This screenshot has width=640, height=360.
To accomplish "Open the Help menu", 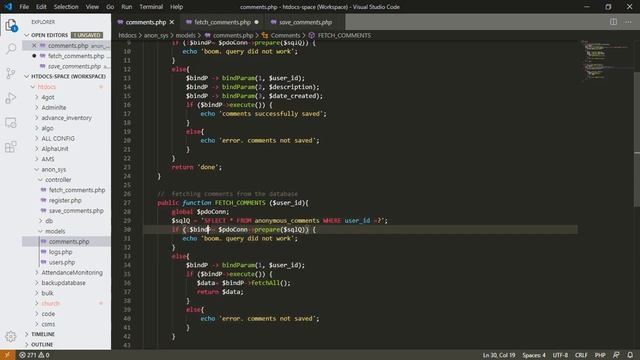I will pyautogui.click(x=176, y=7).
